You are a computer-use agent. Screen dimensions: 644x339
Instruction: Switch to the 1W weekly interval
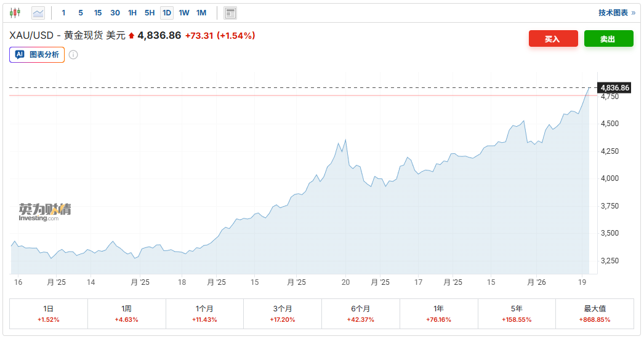point(184,13)
